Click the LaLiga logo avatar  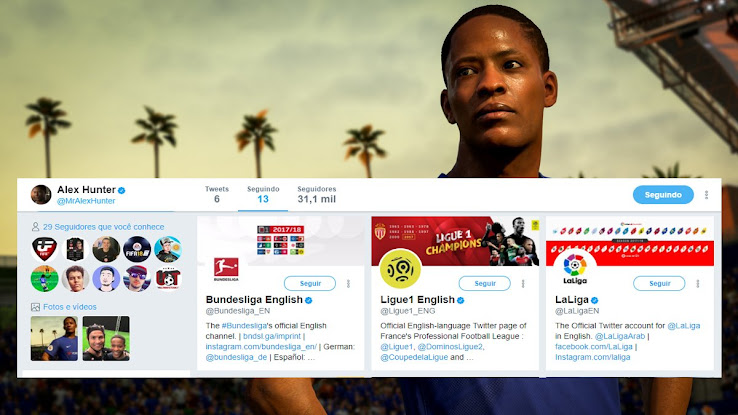coord(575,268)
